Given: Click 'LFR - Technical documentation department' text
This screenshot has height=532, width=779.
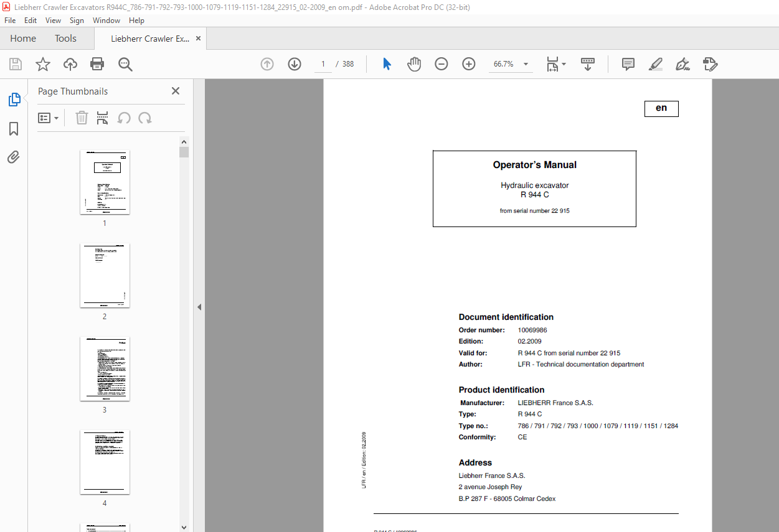Looking at the screenshot, I should [x=581, y=365].
